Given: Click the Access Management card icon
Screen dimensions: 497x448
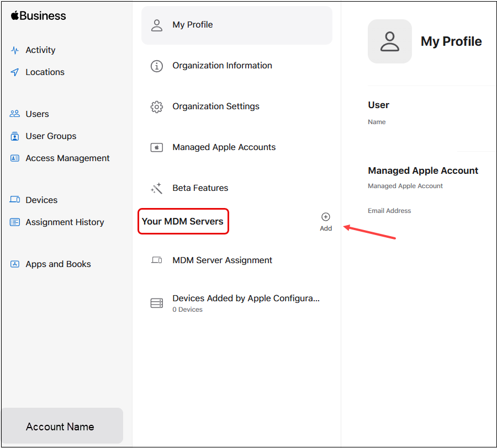Looking at the screenshot, I should click(x=15, y=158).
